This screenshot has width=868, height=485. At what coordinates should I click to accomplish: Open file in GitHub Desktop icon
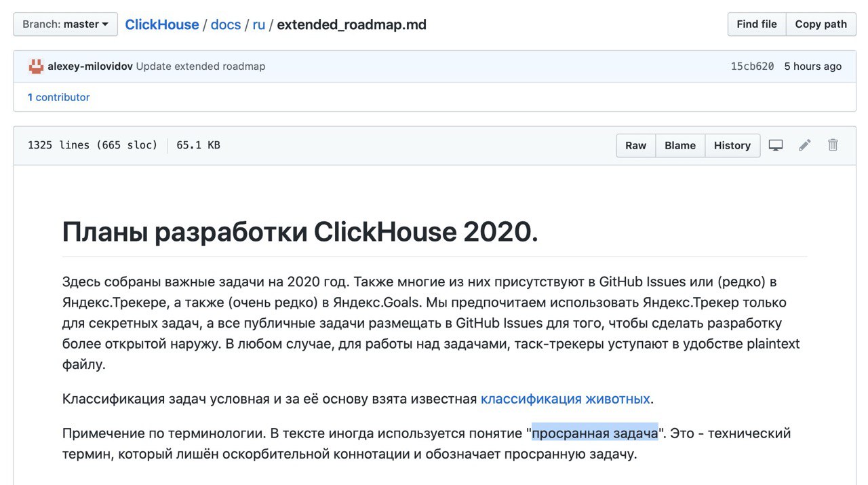pyautogui.click(x=776, y=145)
